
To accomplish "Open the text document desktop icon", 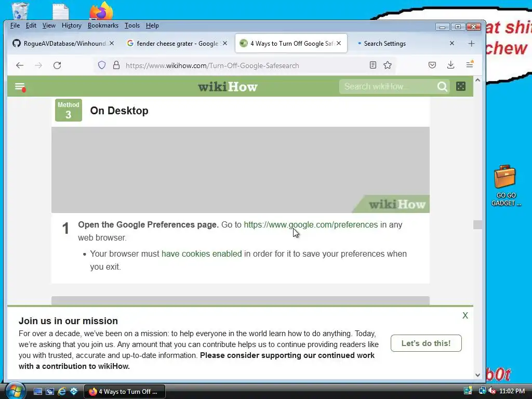I will (61, 11).
